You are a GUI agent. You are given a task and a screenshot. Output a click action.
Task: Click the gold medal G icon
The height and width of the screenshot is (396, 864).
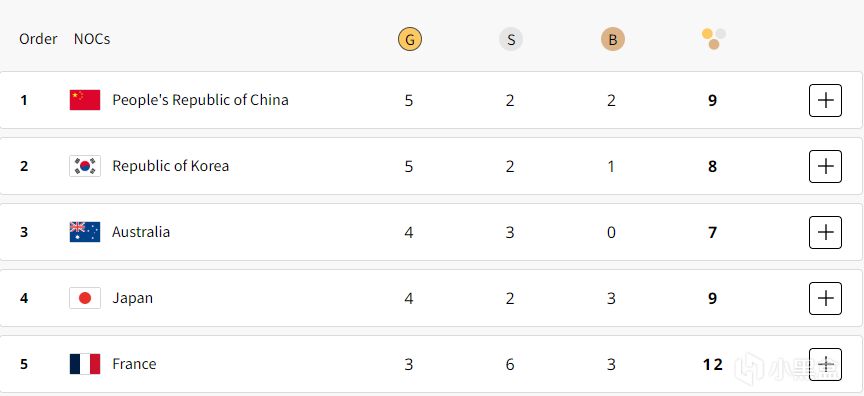(409, 40)
